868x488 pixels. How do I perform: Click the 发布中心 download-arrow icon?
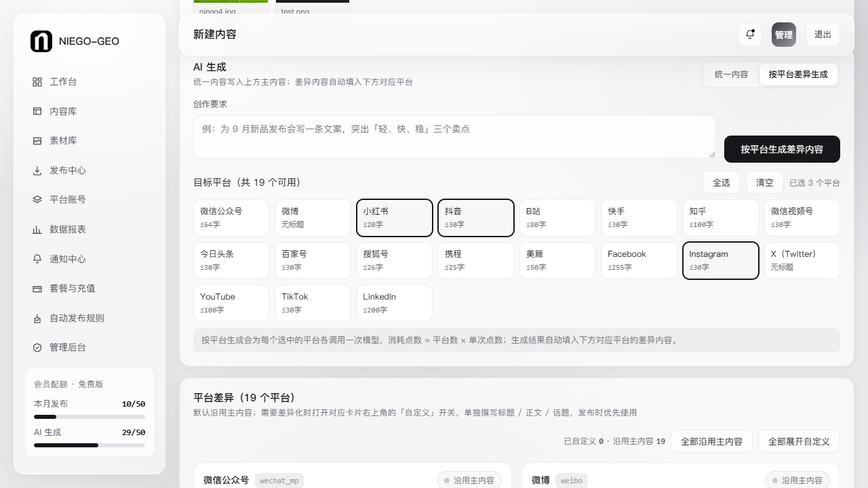[x=37, y=171]
